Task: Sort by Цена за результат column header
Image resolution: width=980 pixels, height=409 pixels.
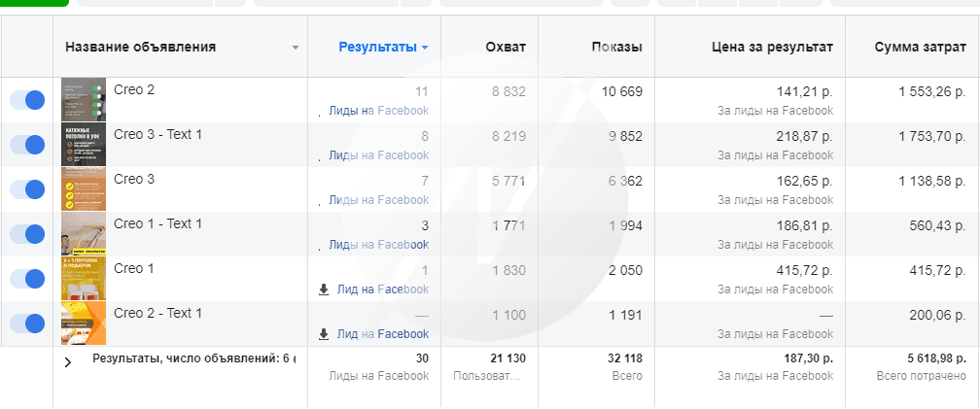Action: 772,47
